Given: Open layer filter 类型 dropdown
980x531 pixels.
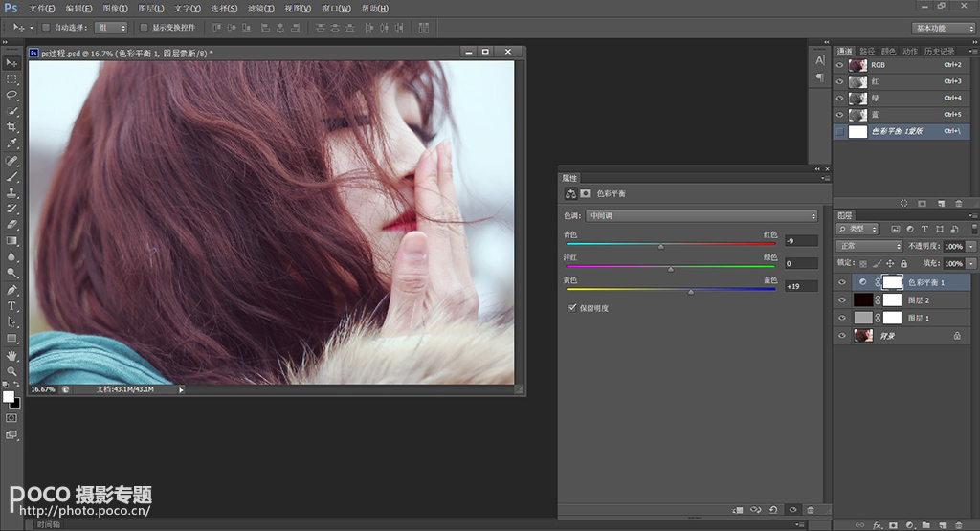Looking at the screenshot, I should [857, 230].
